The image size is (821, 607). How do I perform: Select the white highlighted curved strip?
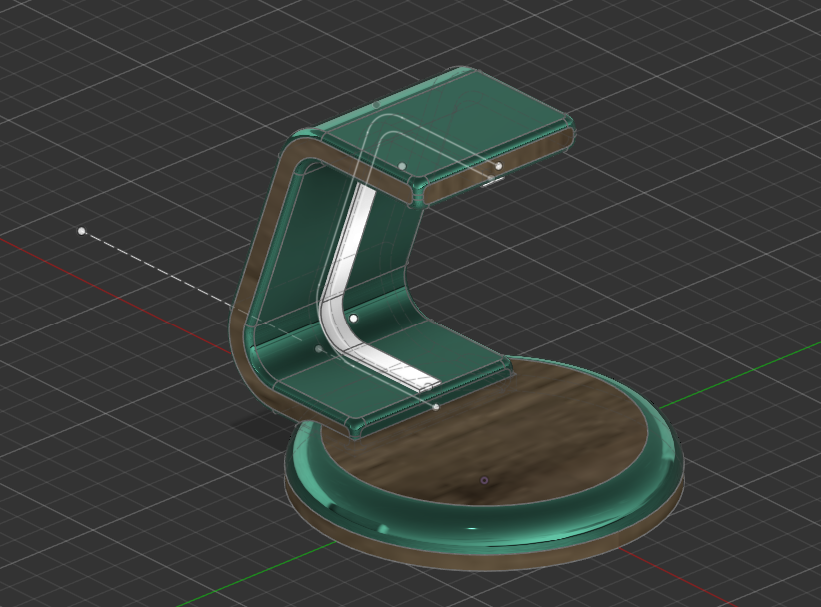[x=347, y=270]
